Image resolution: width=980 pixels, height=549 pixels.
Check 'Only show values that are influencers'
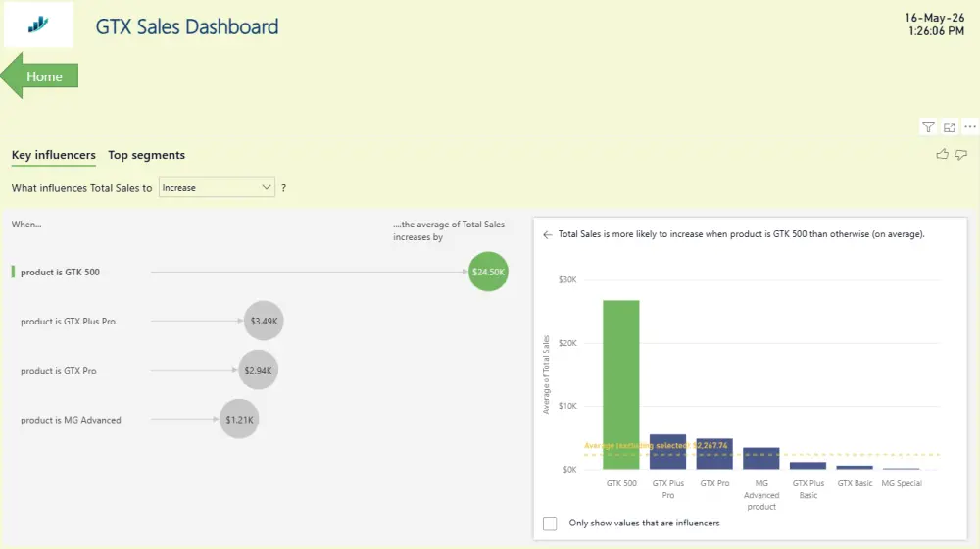click(x=550, y=524)
